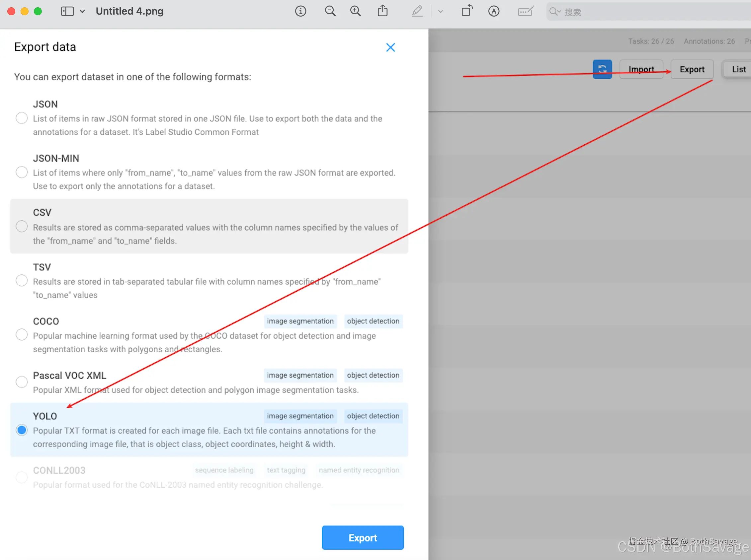Select the COCO format radio button
This screenshot has width=751, height=560.
22,335
